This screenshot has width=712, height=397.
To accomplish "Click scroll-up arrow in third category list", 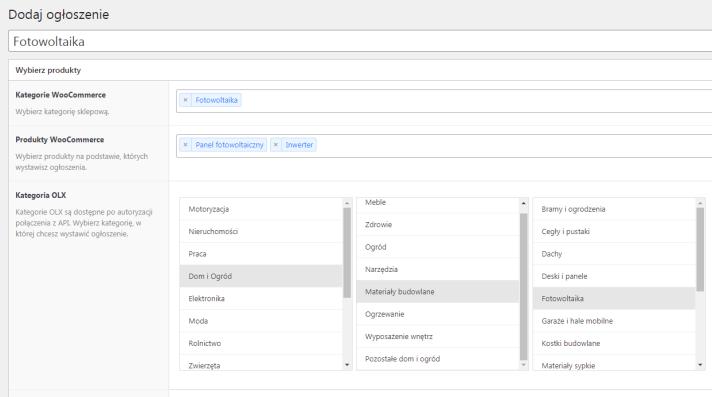I will pyautogui.click(x=700, y=203).
